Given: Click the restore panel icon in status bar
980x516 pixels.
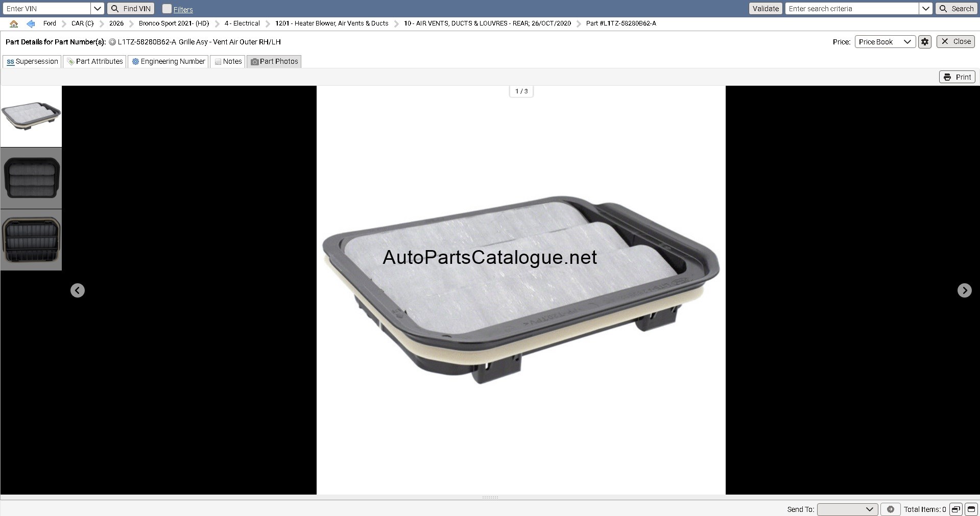Looking at the screenshot, I should click(956, 509).
